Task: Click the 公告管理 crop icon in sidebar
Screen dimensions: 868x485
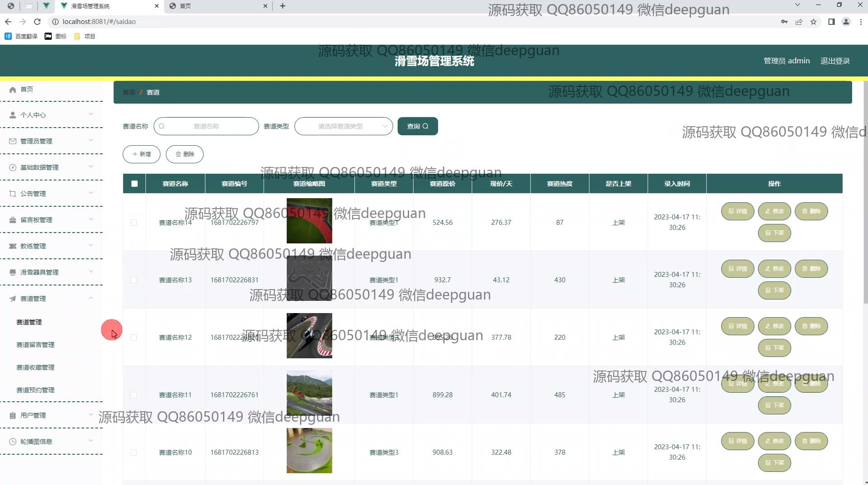Action: (13, 194)
